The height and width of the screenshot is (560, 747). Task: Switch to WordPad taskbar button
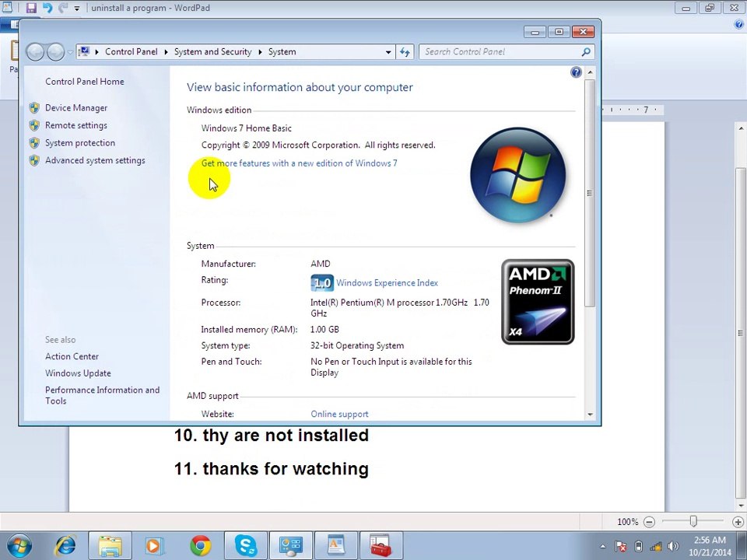click(336, 546)
